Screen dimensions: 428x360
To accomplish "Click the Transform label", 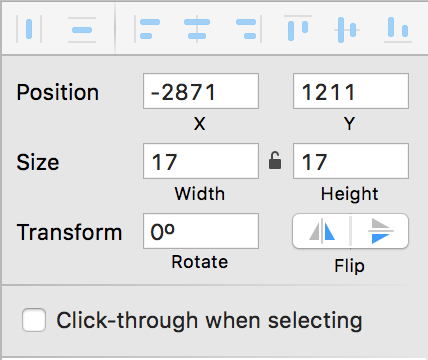I will click(69, 232).
